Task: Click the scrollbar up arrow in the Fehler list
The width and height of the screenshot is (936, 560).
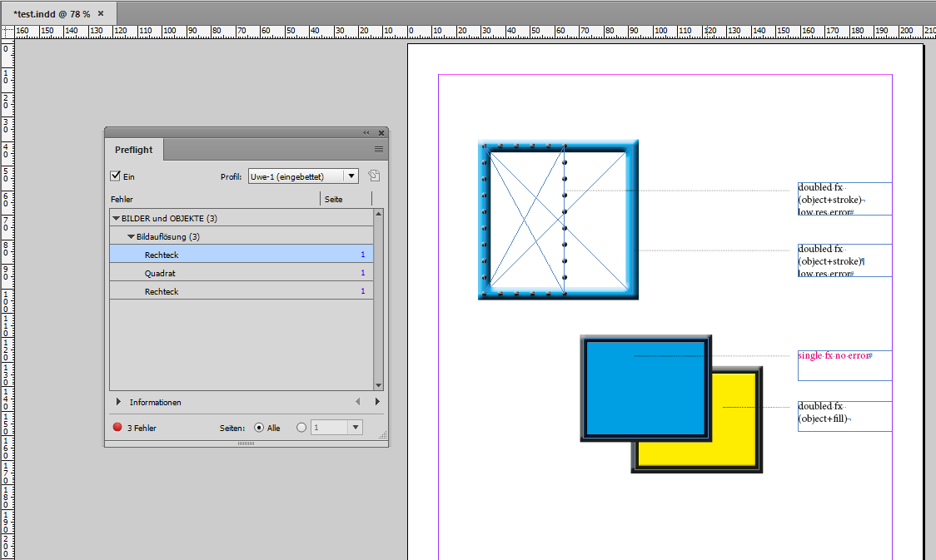Action: [379, 212]
